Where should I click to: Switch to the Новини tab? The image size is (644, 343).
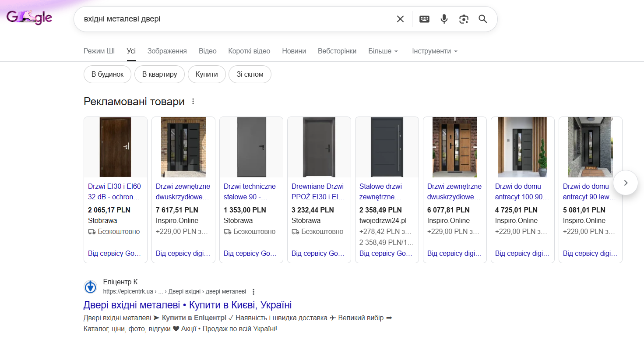294,51
